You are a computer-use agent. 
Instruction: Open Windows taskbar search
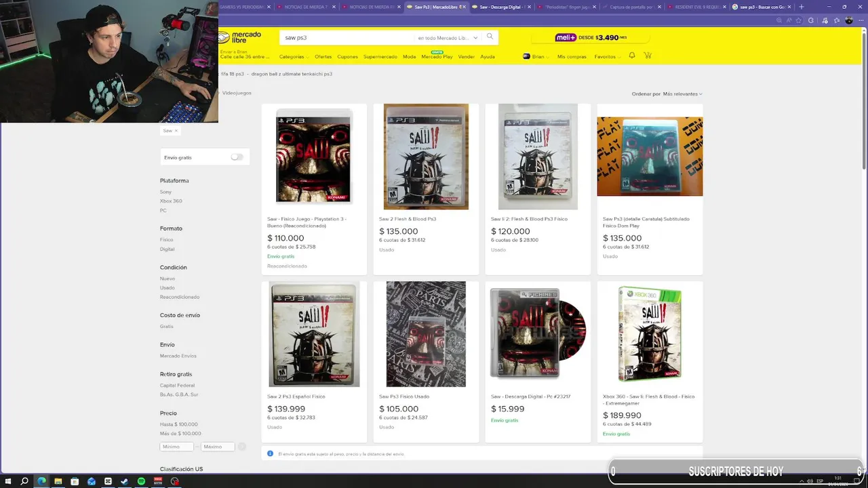24,481
